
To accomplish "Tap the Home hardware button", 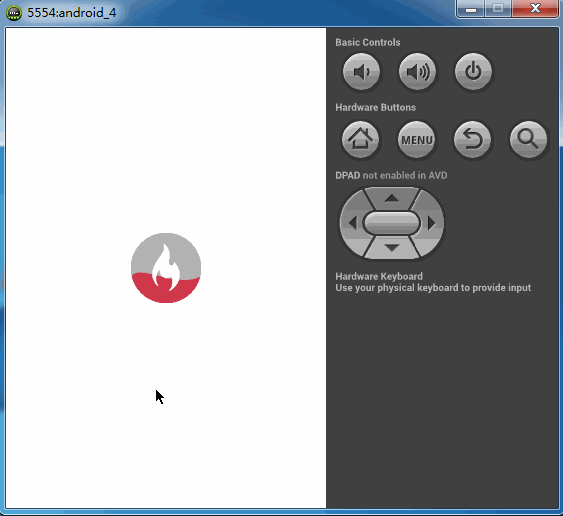I will coord(360,139).
